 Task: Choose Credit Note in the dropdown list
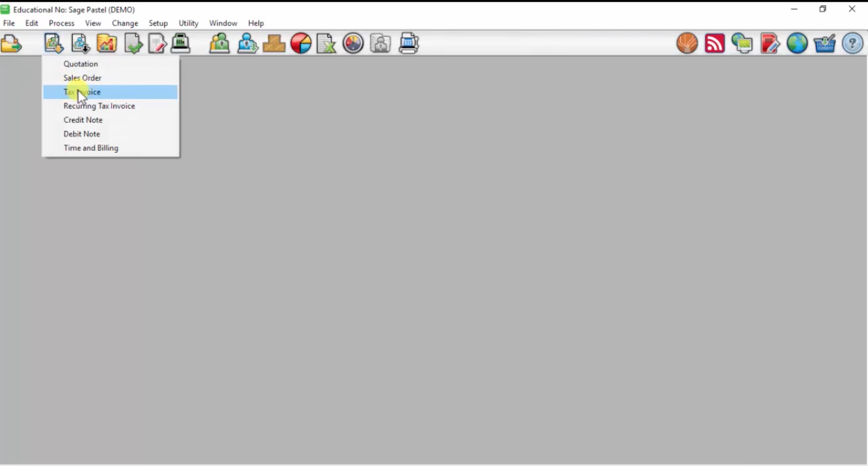[x=83, y=120]
